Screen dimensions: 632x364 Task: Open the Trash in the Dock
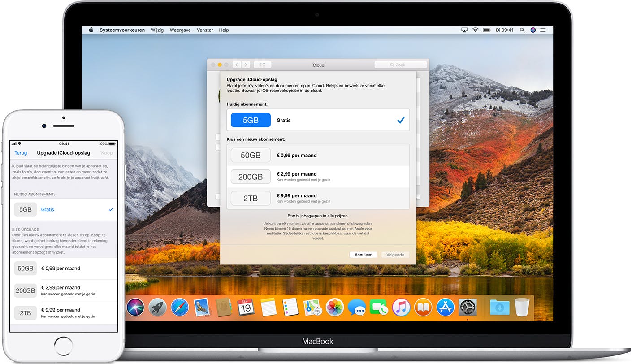(522, 308)
